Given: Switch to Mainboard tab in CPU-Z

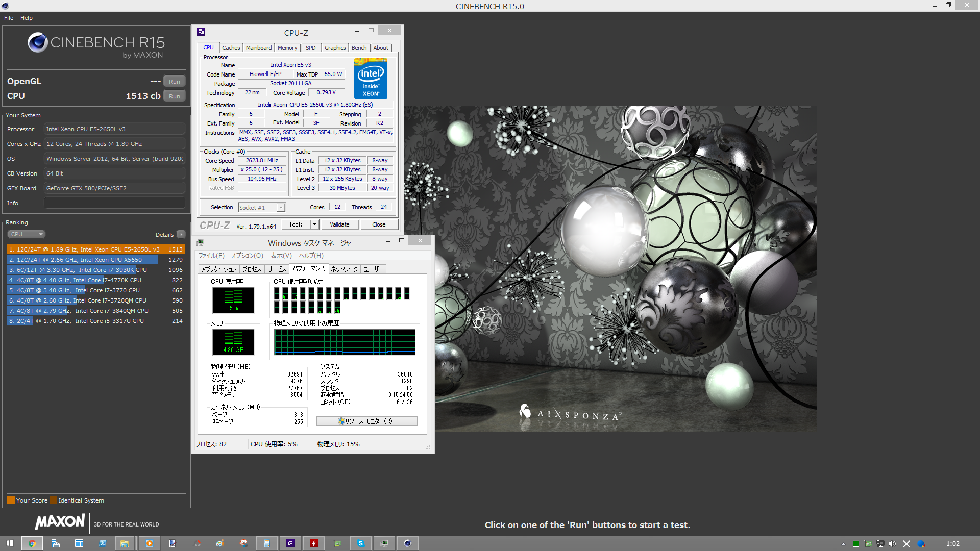Looking at the screenshot, I should [259, 48].
